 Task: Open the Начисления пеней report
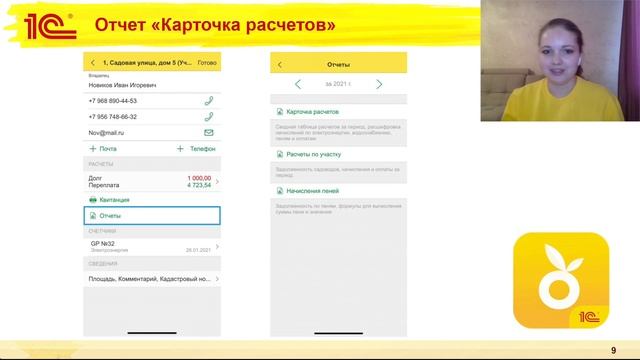click(x=338, y=191)
